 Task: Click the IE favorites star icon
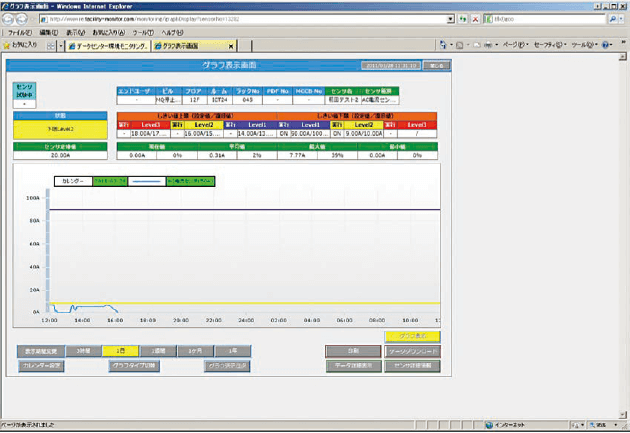pyautogui.click(x=8, y=46)
